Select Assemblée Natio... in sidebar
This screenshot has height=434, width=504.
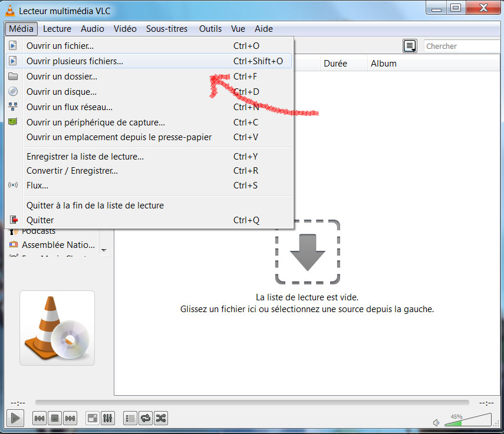52,245
